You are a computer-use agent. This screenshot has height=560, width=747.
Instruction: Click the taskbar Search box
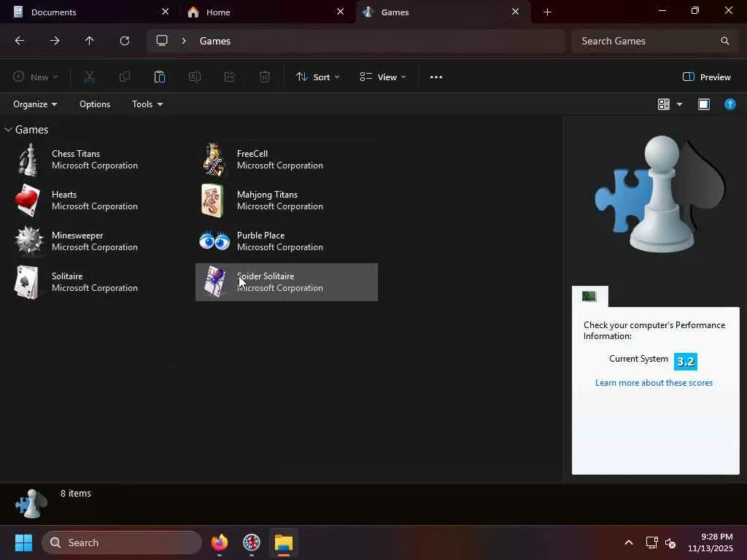[x=122, y=542]
